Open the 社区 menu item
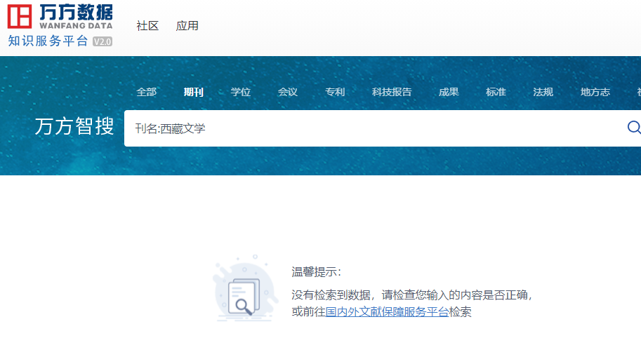641x364 pixels. tap(147, 26)
